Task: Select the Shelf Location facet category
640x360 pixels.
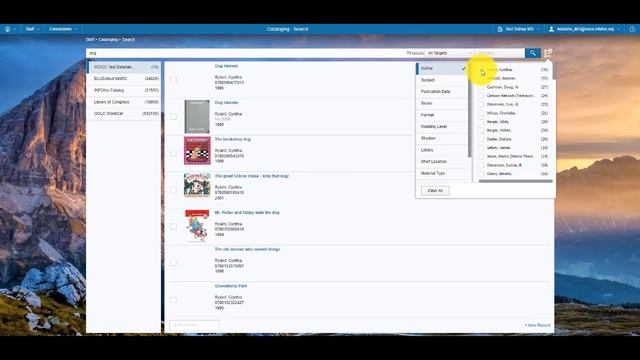Action: (442, 162)
